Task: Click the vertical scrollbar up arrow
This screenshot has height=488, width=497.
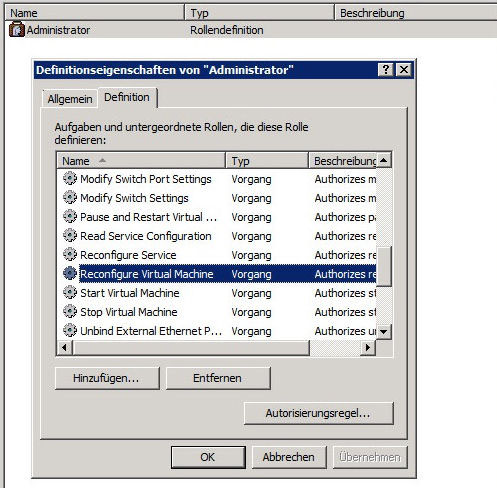Action: 384,160
